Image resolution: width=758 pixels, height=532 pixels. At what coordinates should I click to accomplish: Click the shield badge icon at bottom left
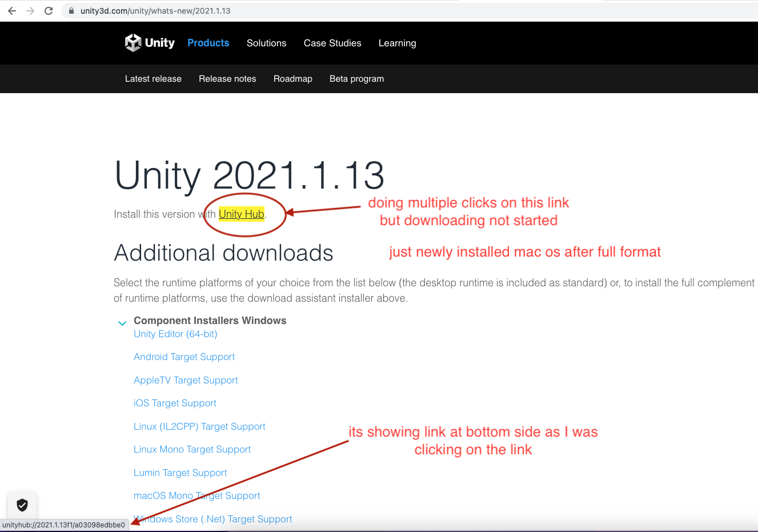click(x=22, y=505)
